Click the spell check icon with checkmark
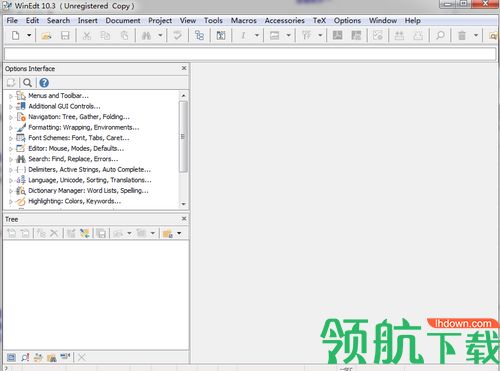The image size is (500, 371). [x=177, y=35]
